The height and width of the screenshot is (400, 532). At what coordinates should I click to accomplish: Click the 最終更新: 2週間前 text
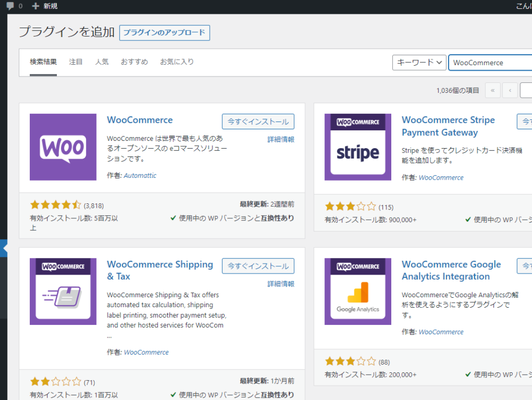click(267, 204)
